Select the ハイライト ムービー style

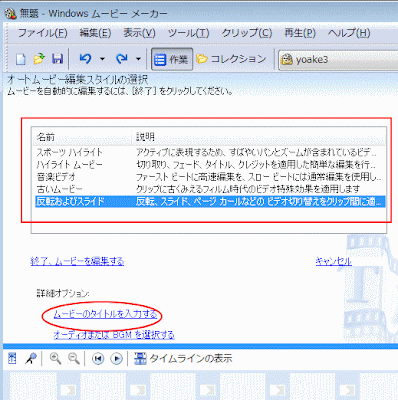pyautogui.click(x=69, y=165)
